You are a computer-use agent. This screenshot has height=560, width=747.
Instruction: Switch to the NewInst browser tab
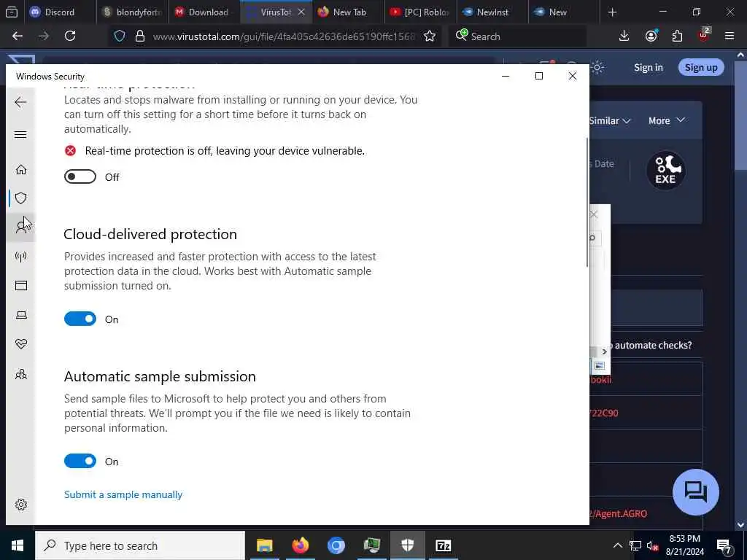(492, 12)
